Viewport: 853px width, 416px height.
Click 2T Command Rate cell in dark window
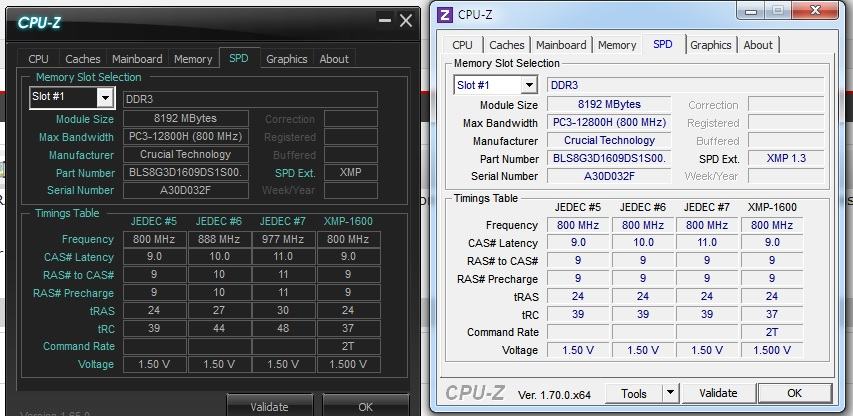click(348, 346)
